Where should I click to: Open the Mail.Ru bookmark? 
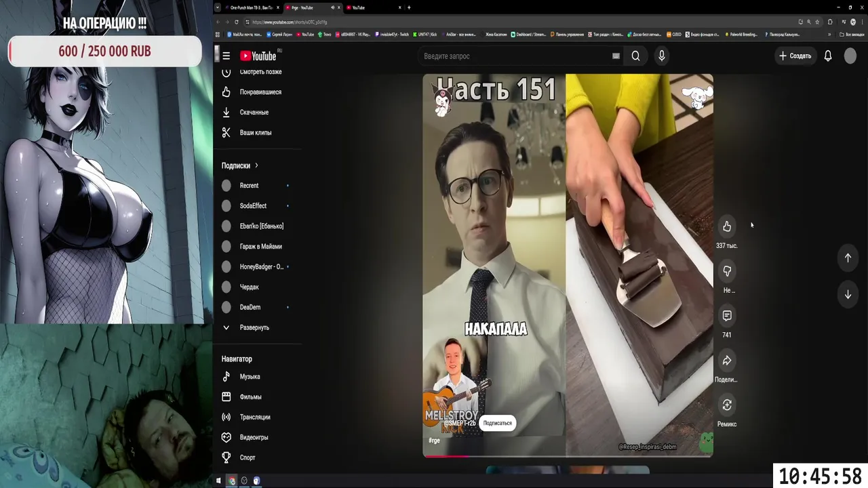[x=244, y=34]
